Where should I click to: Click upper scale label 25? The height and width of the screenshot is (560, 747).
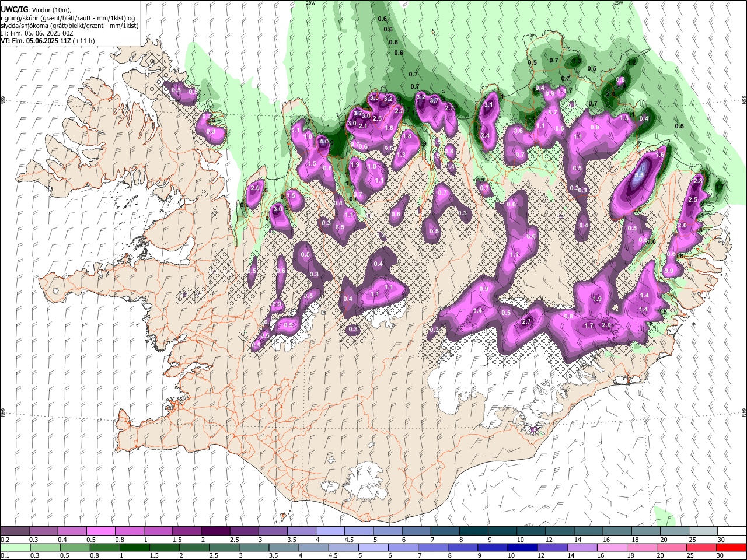point(693,540)
